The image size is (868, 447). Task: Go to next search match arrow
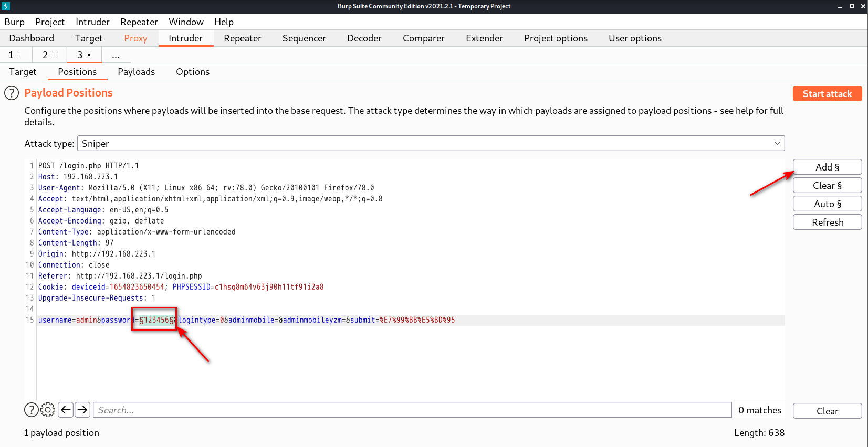[82, 410]
